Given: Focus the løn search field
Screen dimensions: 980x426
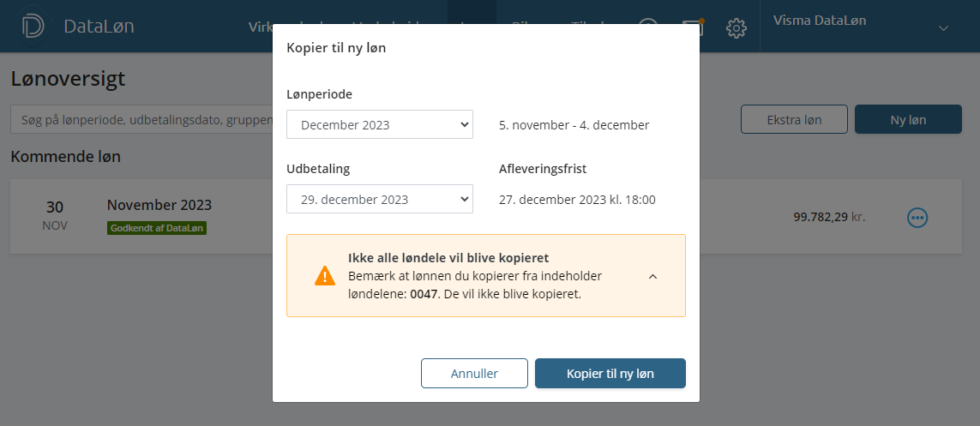Looking at the screenshot, I should click(141, 119).
